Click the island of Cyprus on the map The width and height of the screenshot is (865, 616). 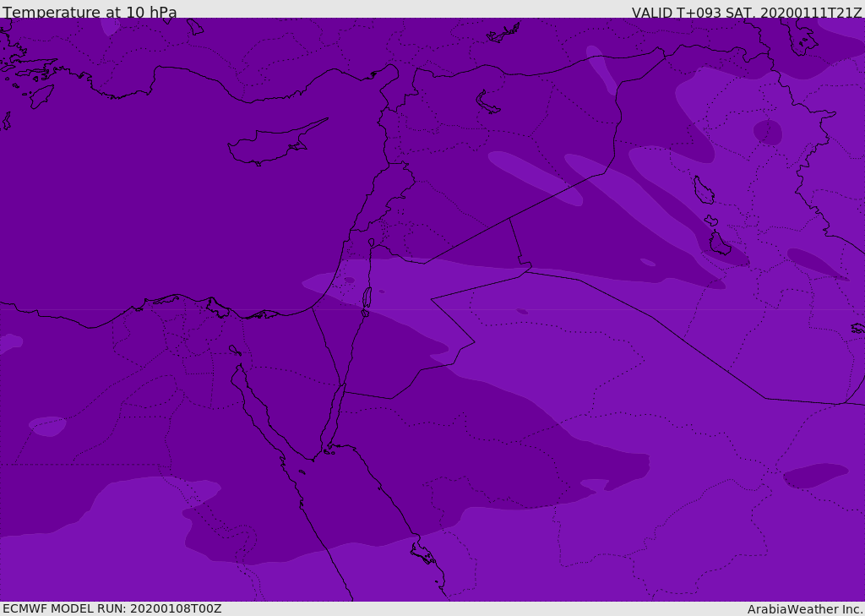point(276,144)
